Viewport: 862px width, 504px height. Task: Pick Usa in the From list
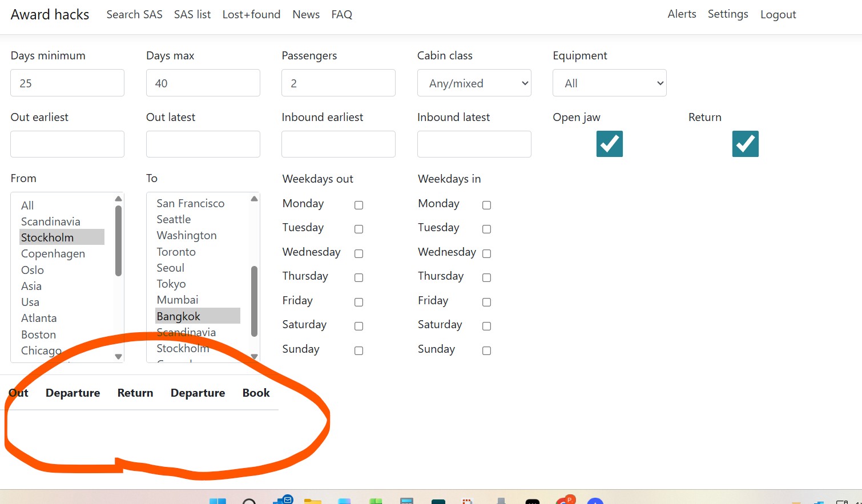[x=62, y=302]
